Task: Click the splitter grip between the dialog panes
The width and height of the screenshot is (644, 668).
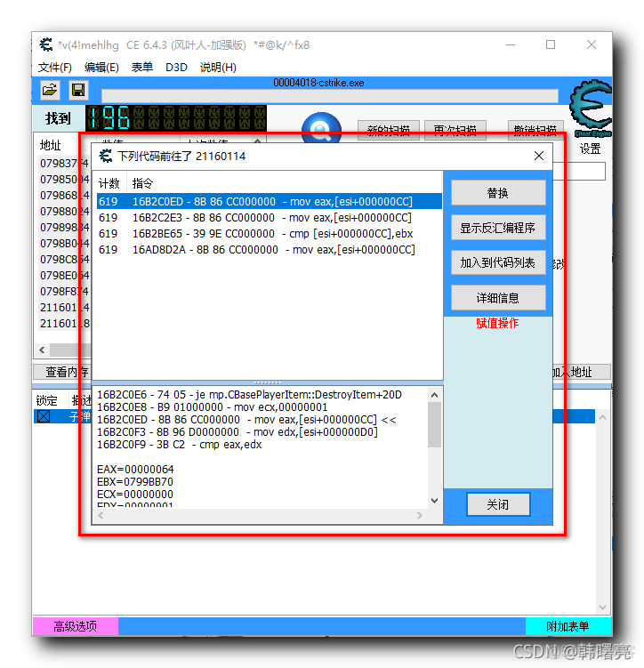Action: 268,382
